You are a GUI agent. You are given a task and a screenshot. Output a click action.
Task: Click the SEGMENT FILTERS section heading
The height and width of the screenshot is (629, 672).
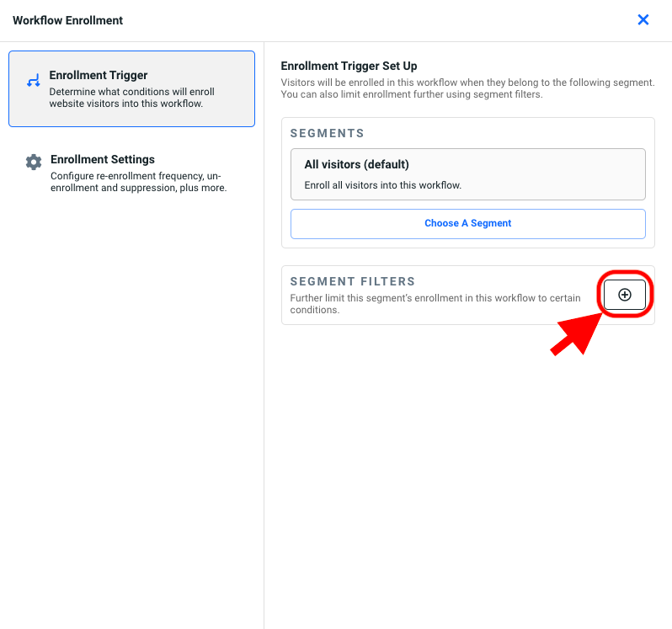(352, 281)
